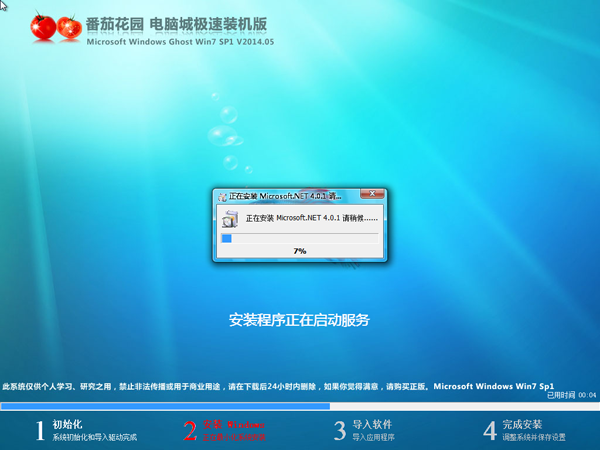This screenshot has width=600, height=450.
Task: Click the red number 2 step indicator
Action: point(189,430)
